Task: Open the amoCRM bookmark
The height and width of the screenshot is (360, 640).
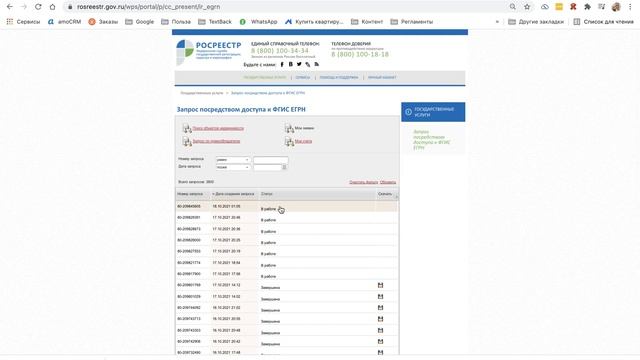Action: 64,22
